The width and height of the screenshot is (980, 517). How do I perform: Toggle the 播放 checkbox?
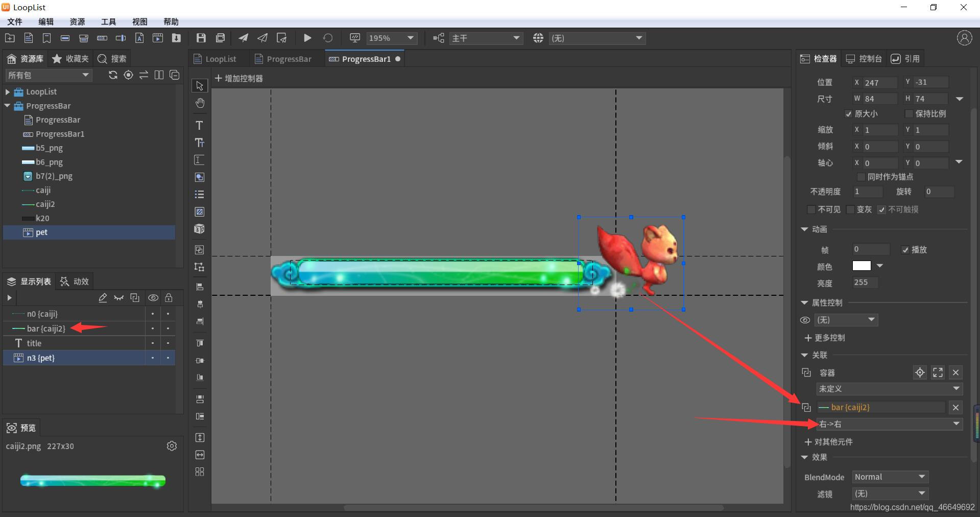tap(905, 250)
